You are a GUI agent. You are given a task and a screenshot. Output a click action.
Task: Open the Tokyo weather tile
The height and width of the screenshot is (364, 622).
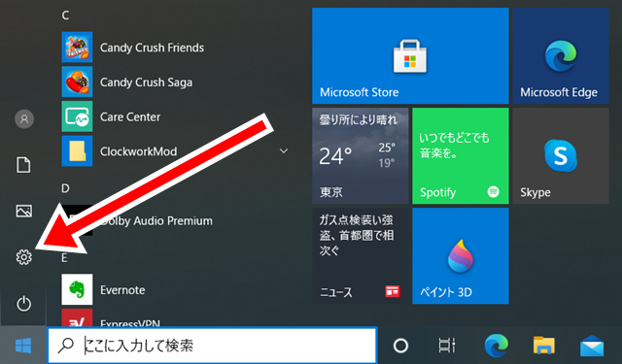[x=361, y=155]
